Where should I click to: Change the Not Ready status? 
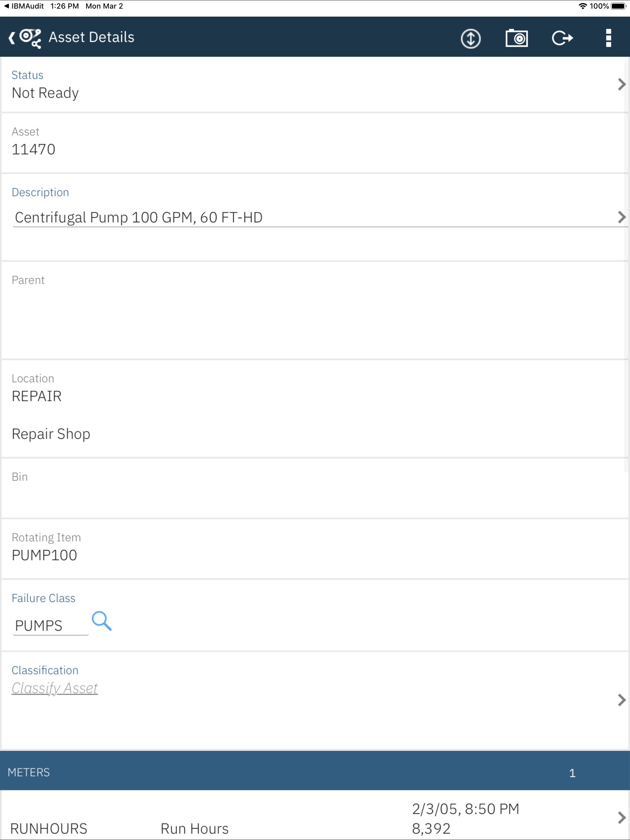[46, 93]
